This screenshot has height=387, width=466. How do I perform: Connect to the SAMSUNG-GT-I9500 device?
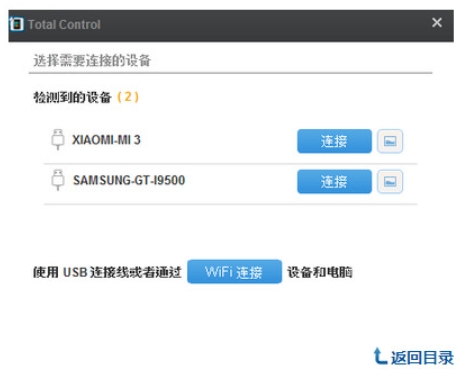pos(334,181)
